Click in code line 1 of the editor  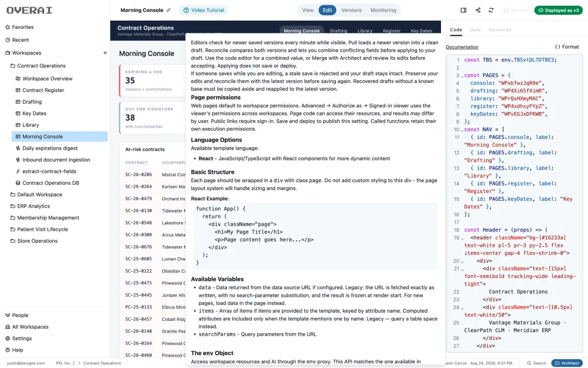[510, 60]
